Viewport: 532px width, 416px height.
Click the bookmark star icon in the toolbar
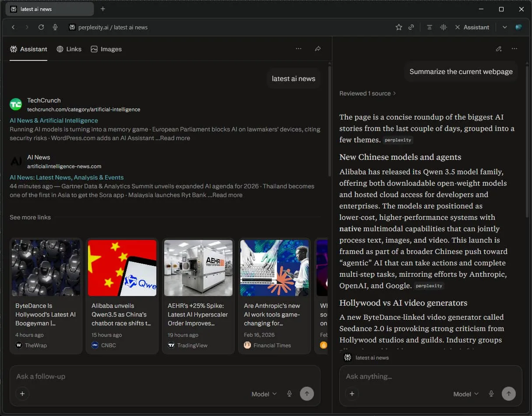[x=399, y=27]
